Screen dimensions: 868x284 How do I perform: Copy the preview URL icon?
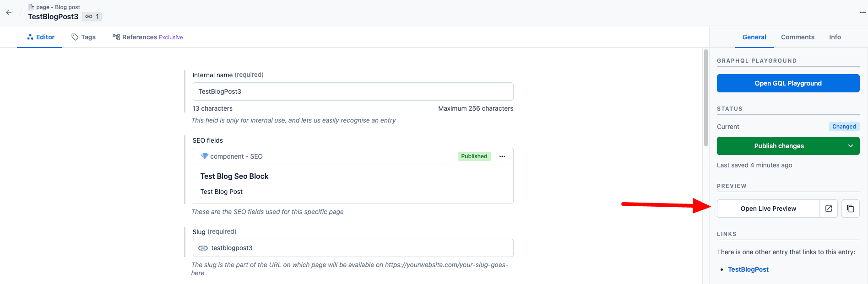click(850, 209)
